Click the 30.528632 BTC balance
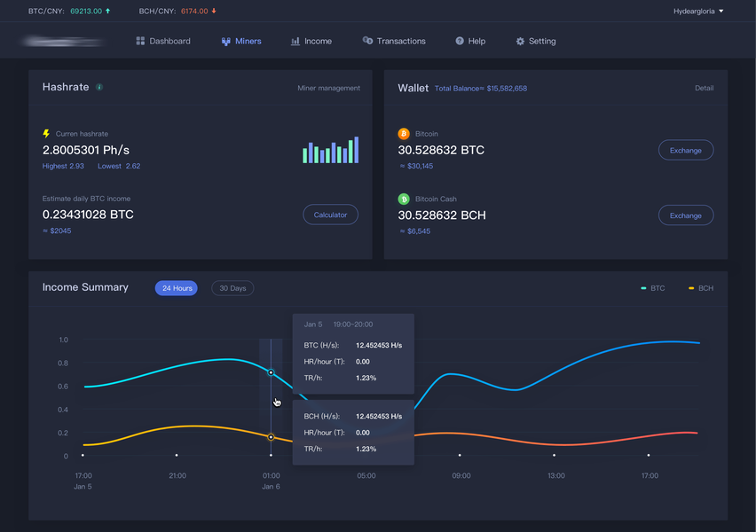Screen dimensions: 756x532 (x=441, y=150)
